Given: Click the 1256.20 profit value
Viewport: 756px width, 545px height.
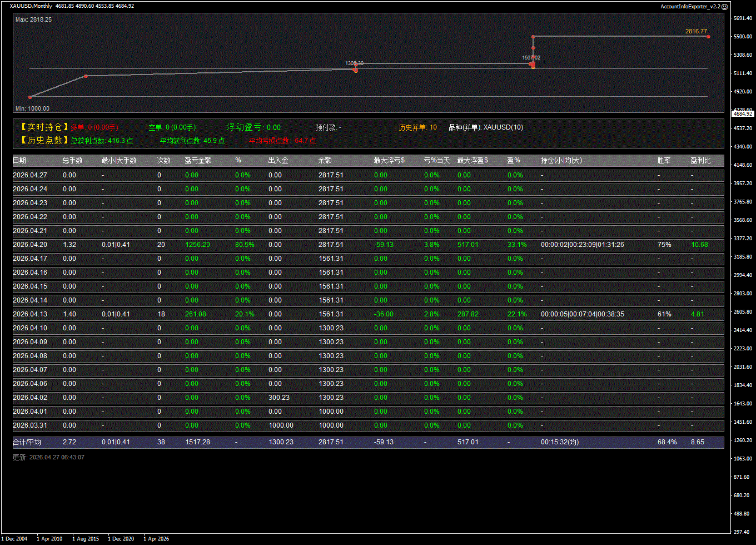Looking at the screenshot, I should pyautogui.click(x=197, y=245).
